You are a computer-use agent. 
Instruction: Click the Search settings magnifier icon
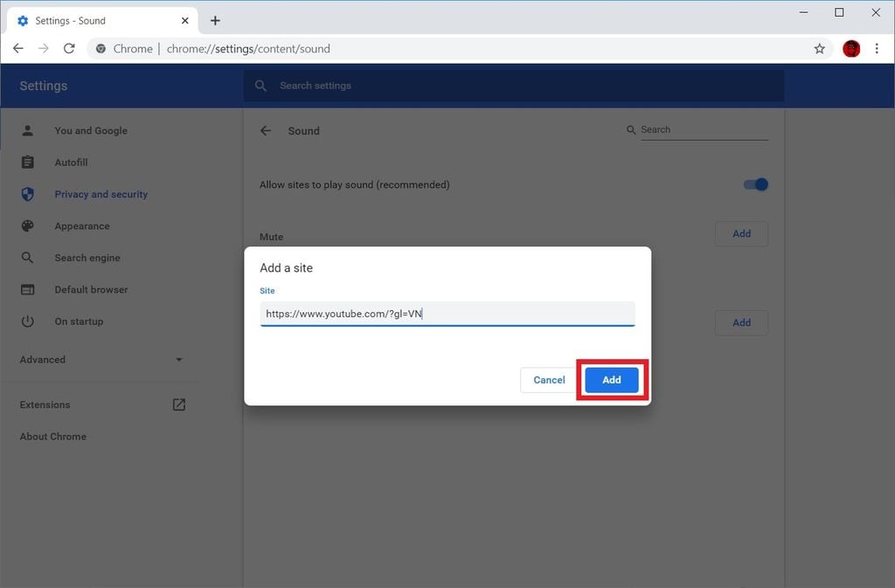point(260,86)
